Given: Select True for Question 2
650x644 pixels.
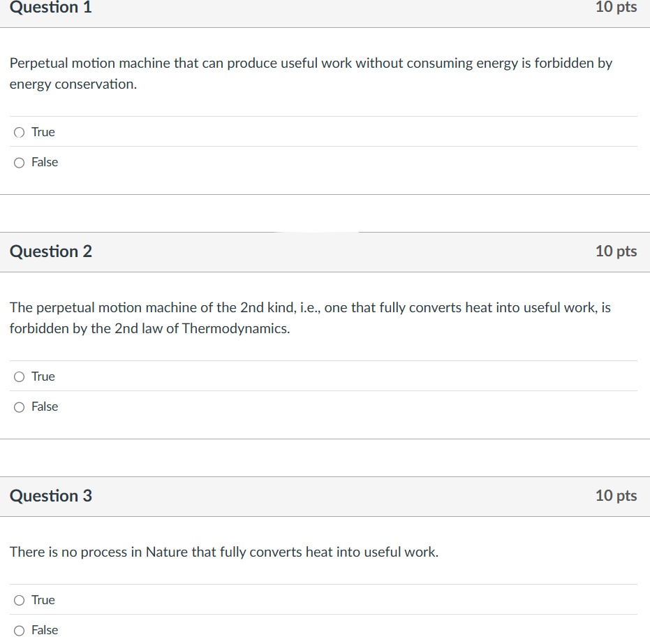Looking at the screenshot, I should click(19, 376).
